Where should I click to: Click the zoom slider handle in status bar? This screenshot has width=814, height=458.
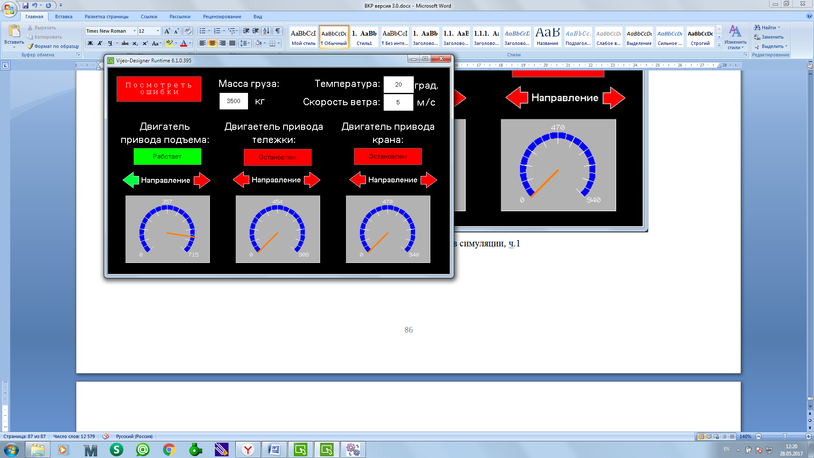click(x=784, y=436)
